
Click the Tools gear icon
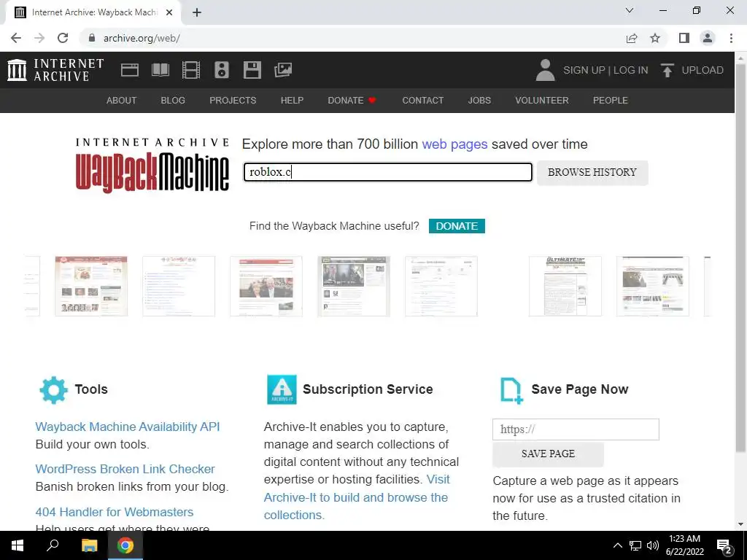(53, 390)
